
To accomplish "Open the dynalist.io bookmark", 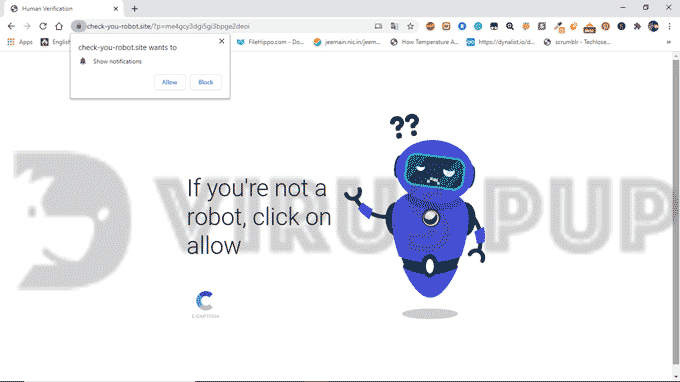I will coord(501,42).
